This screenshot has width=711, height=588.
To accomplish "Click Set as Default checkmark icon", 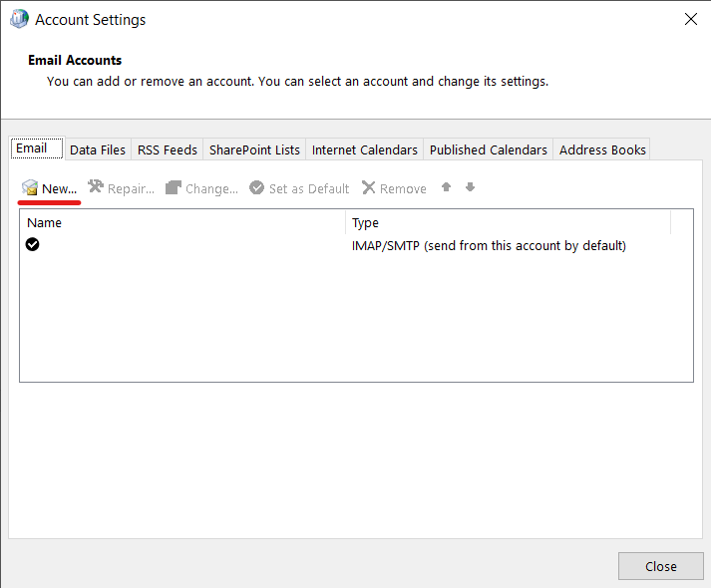I will coord(257,188).
